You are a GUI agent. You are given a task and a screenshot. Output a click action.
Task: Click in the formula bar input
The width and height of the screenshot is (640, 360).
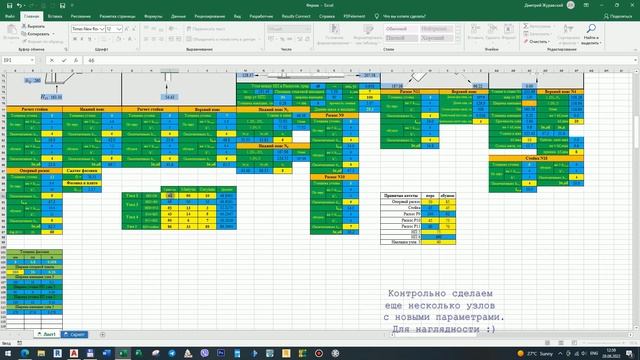coord(358,60)
